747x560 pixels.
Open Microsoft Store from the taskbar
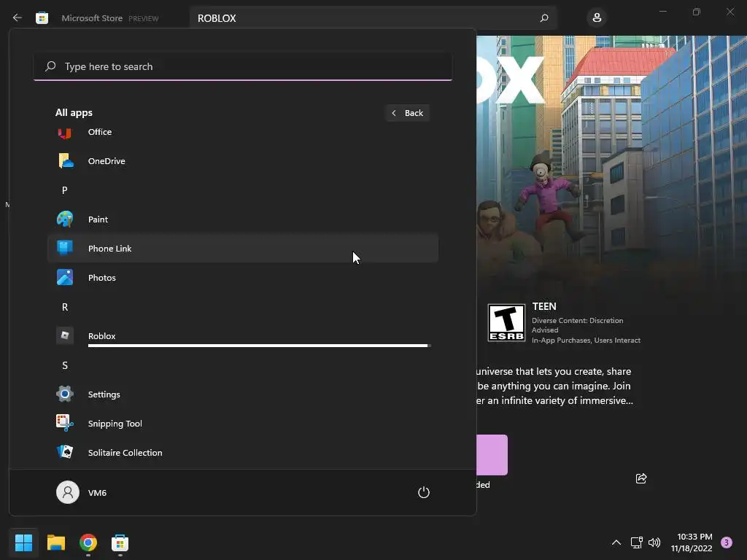point(120,542)
